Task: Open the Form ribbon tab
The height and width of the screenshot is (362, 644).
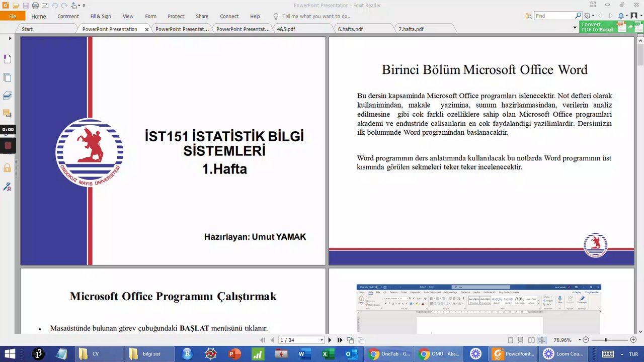Action: pyautogui.click(x=150, y=16)
